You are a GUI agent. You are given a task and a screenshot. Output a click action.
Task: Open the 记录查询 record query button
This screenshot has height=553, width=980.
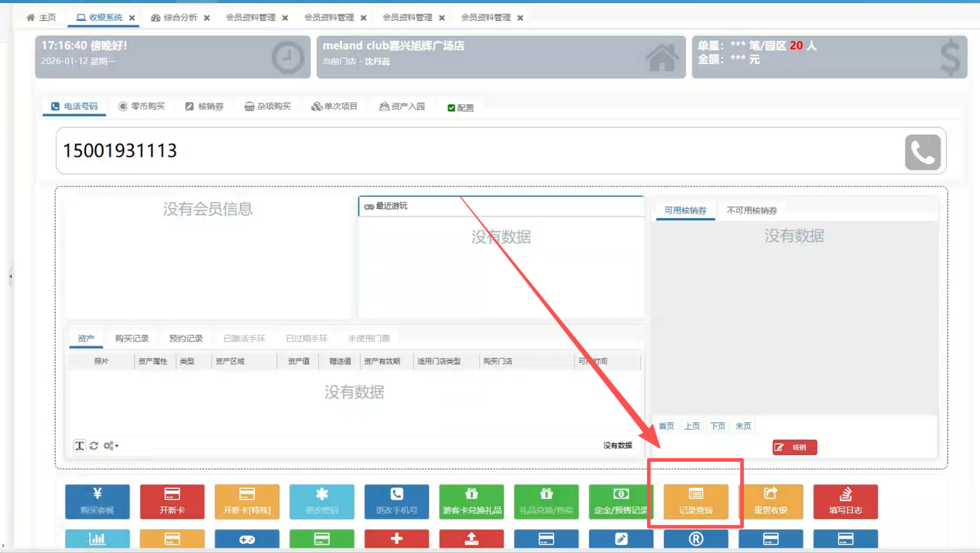(x=695, y=501)
